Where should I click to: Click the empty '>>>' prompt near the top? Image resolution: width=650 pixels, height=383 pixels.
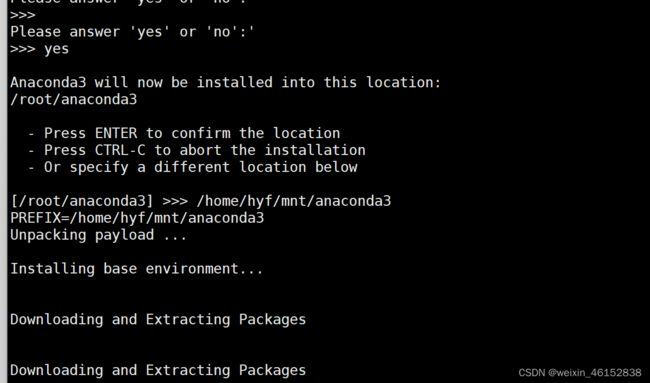tap(23, 15)
